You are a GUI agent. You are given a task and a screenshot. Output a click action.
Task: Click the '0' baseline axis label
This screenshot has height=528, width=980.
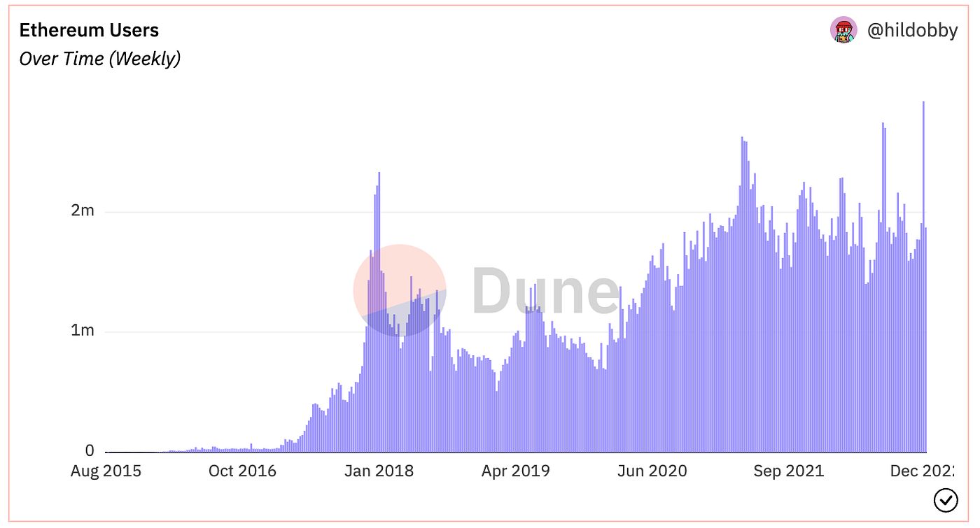[88, 451]
